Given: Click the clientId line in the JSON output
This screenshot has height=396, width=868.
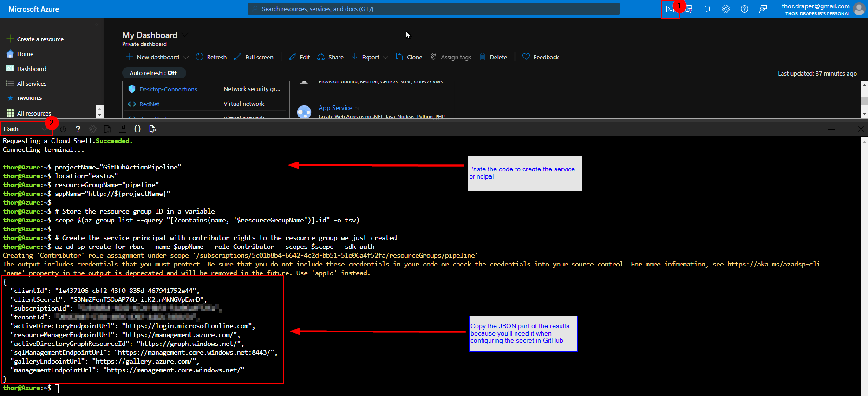Looking at the screenshot, I should point(105,291).
